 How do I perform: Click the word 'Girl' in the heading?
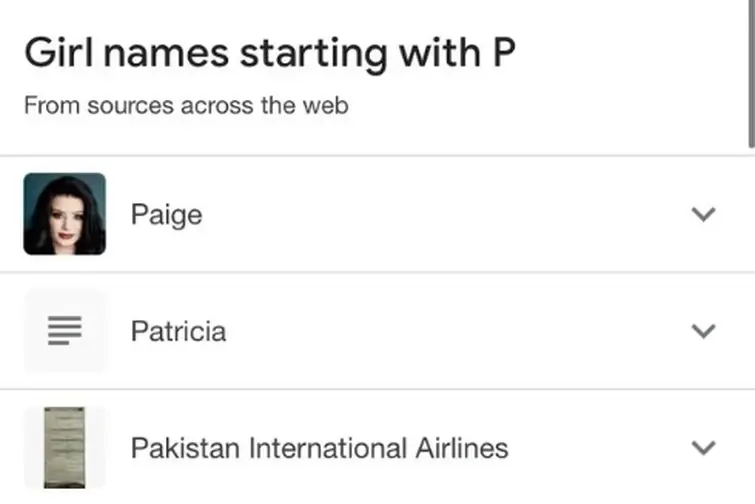click(54, 53)
